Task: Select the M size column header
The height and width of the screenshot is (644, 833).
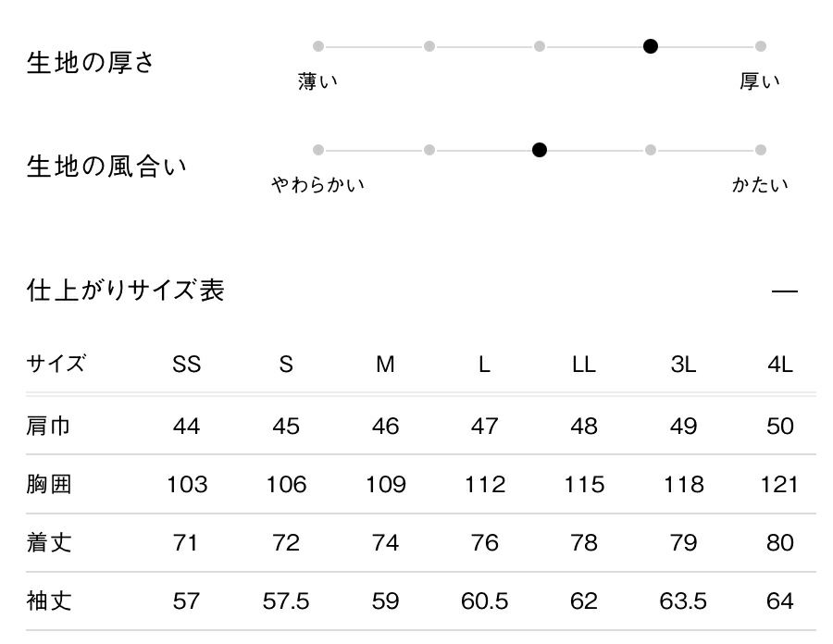Action: pyautogui.click(x=385, y=365)
